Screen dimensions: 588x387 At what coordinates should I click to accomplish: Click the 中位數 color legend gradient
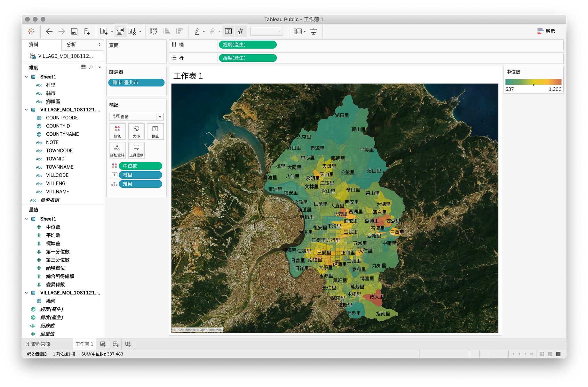[x=533, y=82]
